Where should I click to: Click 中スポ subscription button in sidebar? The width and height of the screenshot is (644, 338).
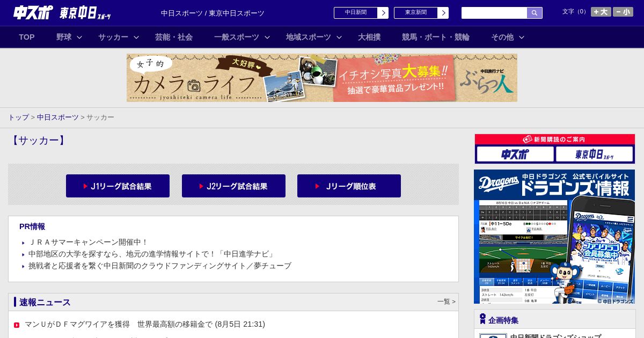(515, 154)
